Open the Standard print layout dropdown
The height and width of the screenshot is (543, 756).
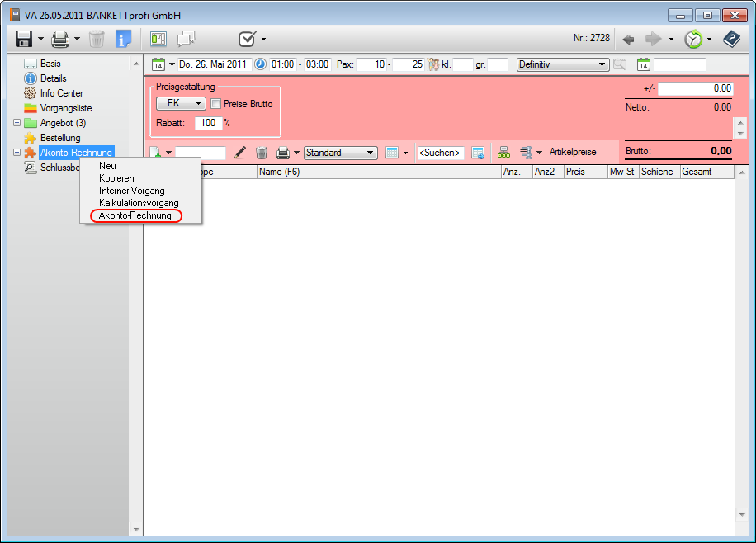coord(340,153)
